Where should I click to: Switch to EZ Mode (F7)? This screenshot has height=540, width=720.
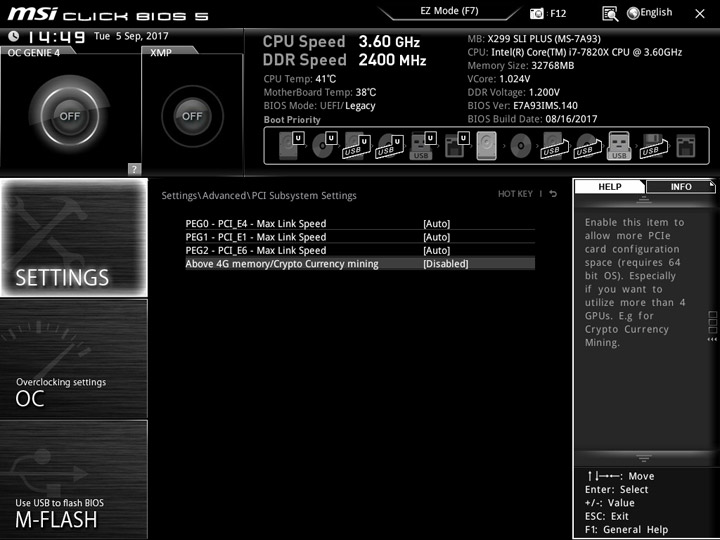click(450, 11)
